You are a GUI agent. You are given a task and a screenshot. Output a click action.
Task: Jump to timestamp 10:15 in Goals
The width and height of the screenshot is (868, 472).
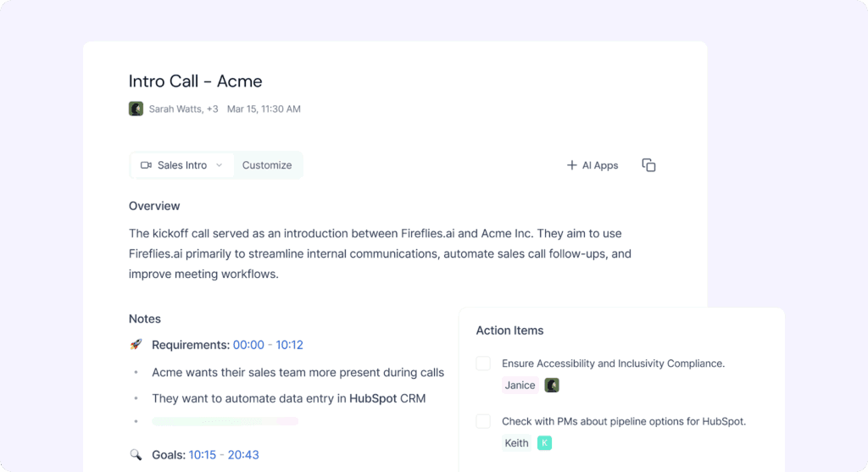[203, 455]
